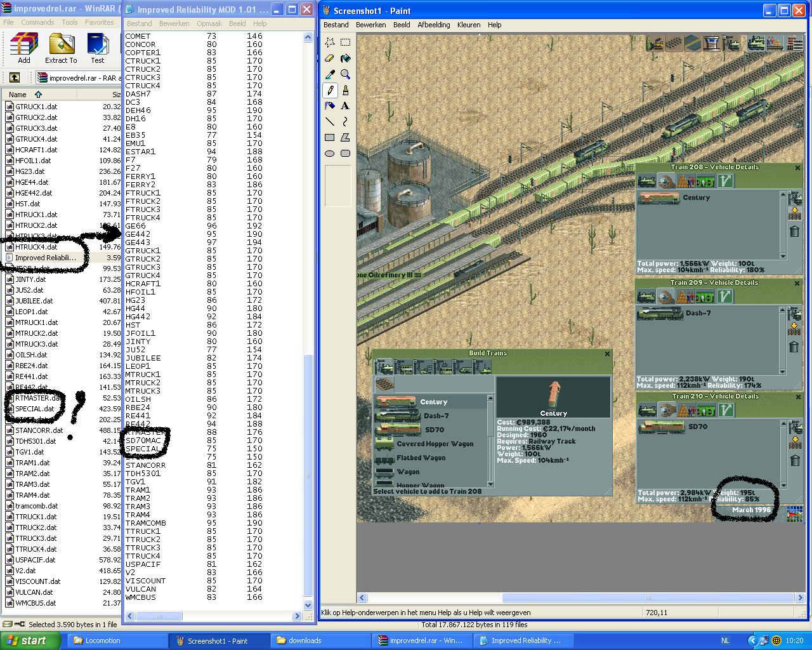Image resolution: width=812 pixels, height=650 pixels.
Task: Select VISCOUNT.dat in WinRAR list
Action: [37, 581]
